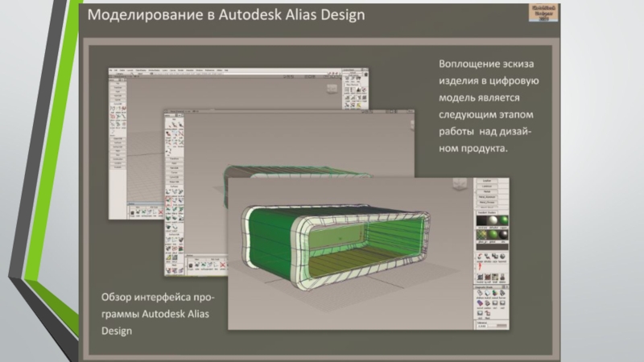
Task: Open the Help menu in the Alias menu bar
Action: pyautogui.click(x=228, y=71)
